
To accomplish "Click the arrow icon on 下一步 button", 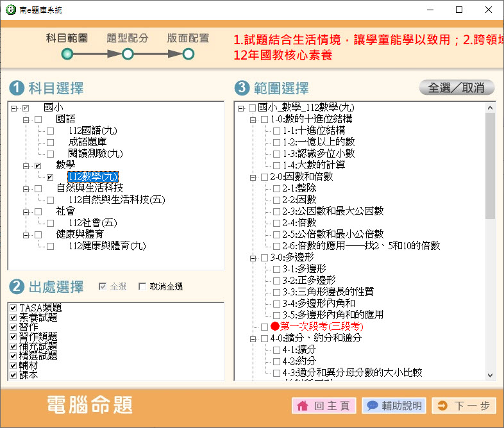I will (443, 406).
